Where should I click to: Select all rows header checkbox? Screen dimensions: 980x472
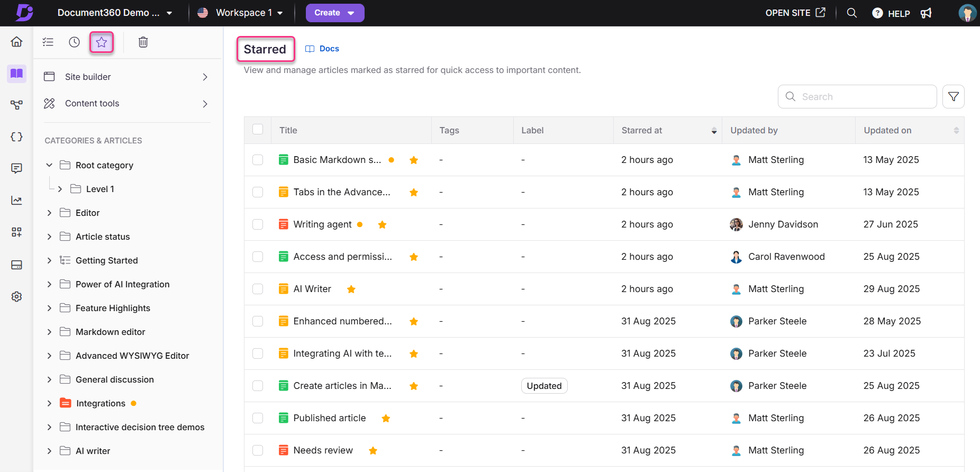pos(258,130)
